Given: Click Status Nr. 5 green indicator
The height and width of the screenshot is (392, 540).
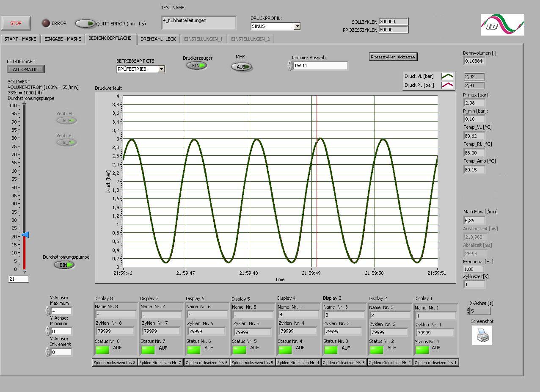Looking at the screenshot, I should tap(240, 350).
